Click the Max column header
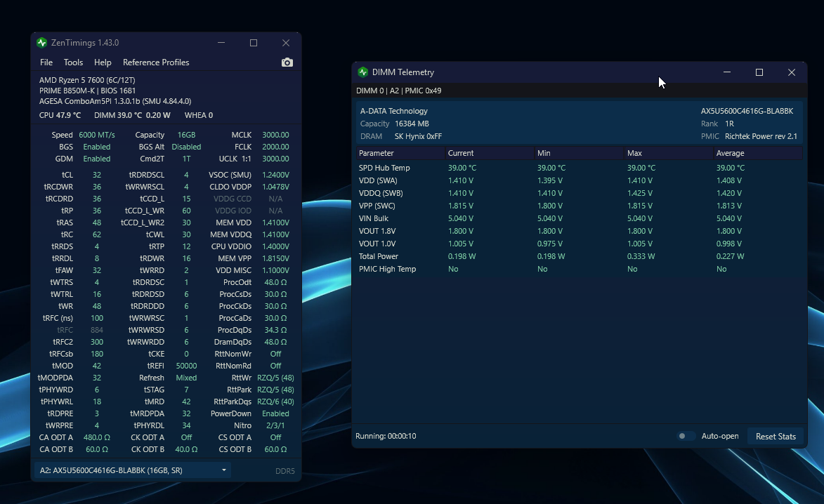This screenshot has height=504, width=824. (668, 153)
